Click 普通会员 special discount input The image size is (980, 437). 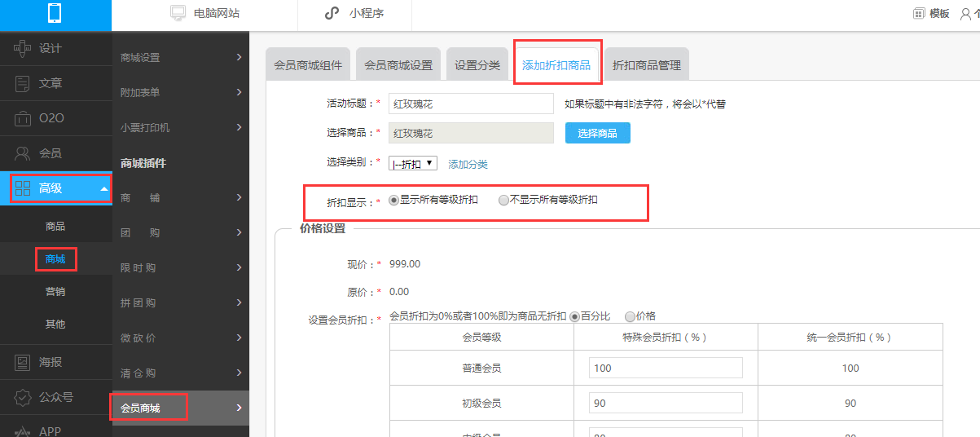[x=666, y=368]
